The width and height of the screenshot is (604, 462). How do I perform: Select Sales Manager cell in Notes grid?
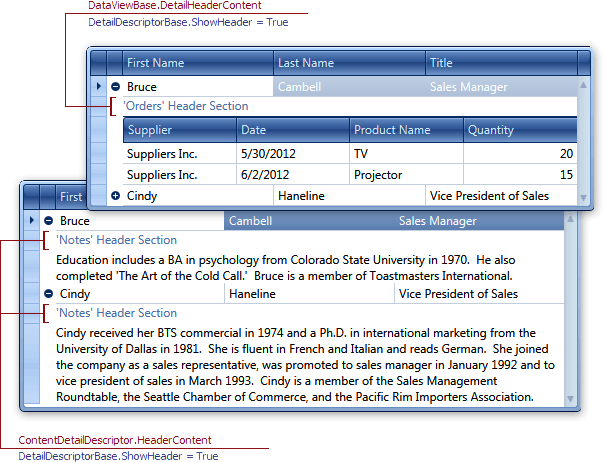point(480,221)
